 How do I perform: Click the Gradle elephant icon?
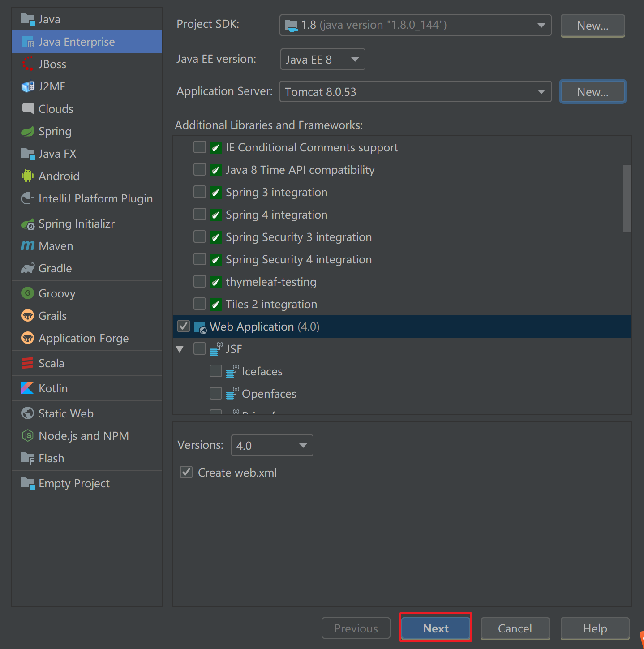(x=28, y=268)
